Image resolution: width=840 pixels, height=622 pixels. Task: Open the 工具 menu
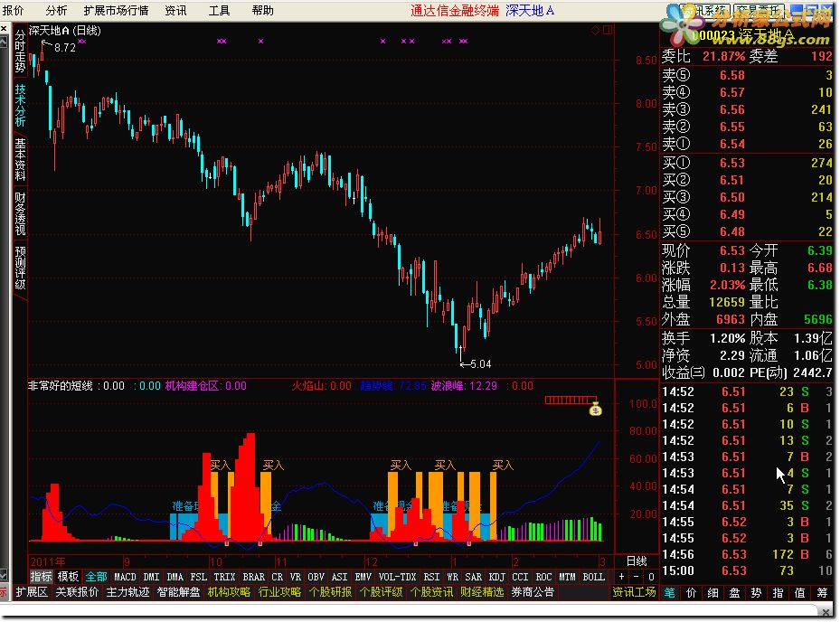[219, 10]
